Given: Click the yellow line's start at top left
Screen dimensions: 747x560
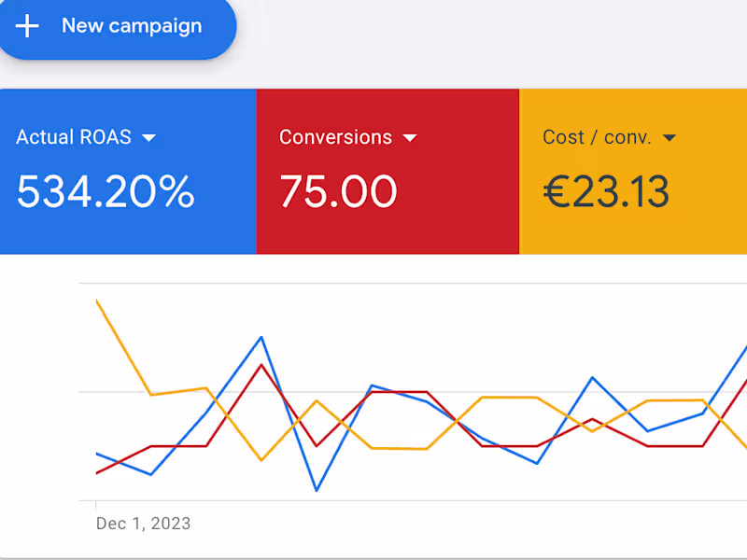Looking at the screenshot, I should click(x=97, y=301).
